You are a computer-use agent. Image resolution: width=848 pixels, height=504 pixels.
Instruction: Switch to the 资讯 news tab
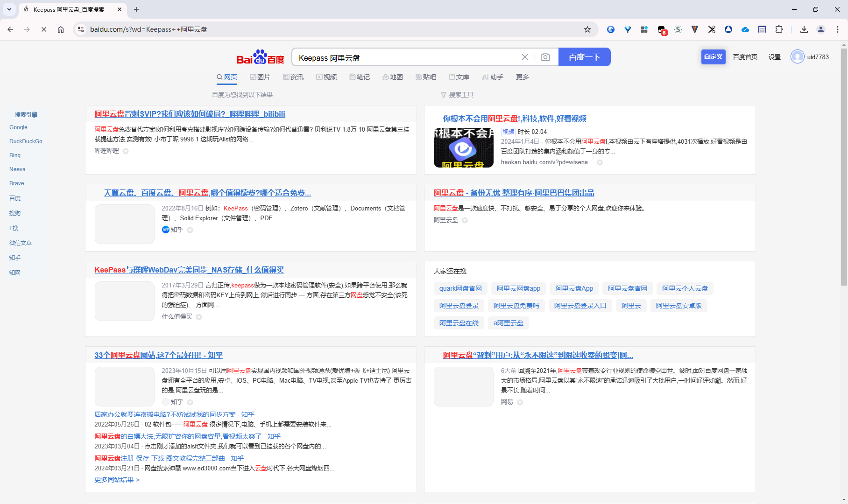[293, 77]
